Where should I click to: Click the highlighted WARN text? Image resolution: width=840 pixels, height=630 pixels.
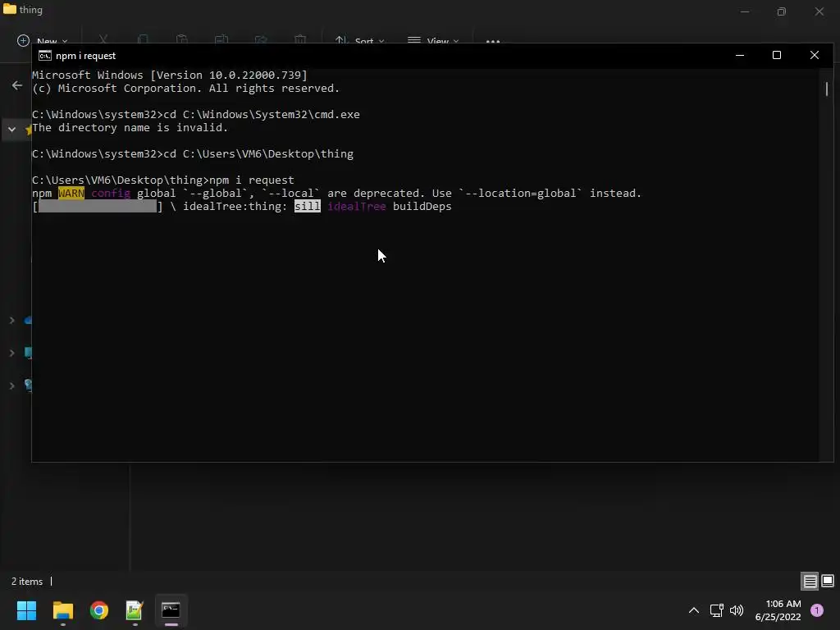coord(71,194)
